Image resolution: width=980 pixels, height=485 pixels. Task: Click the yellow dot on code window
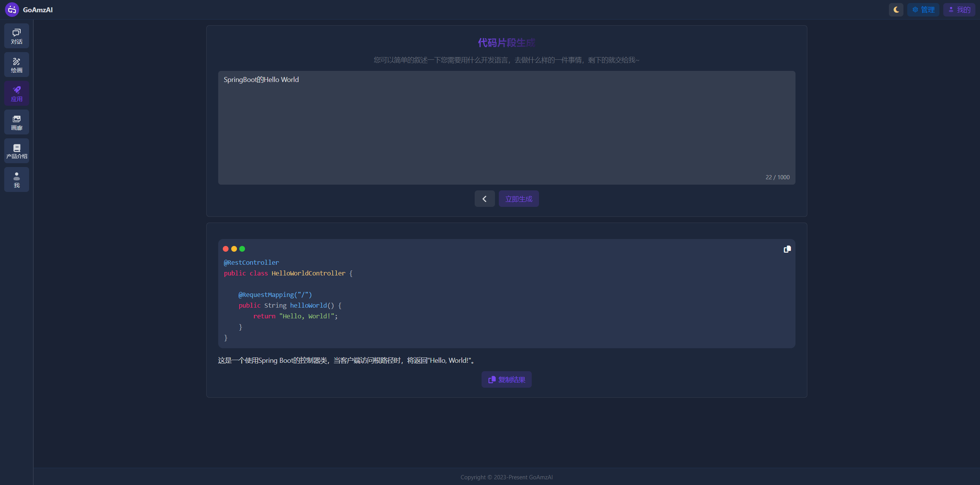tap(234, 249)
